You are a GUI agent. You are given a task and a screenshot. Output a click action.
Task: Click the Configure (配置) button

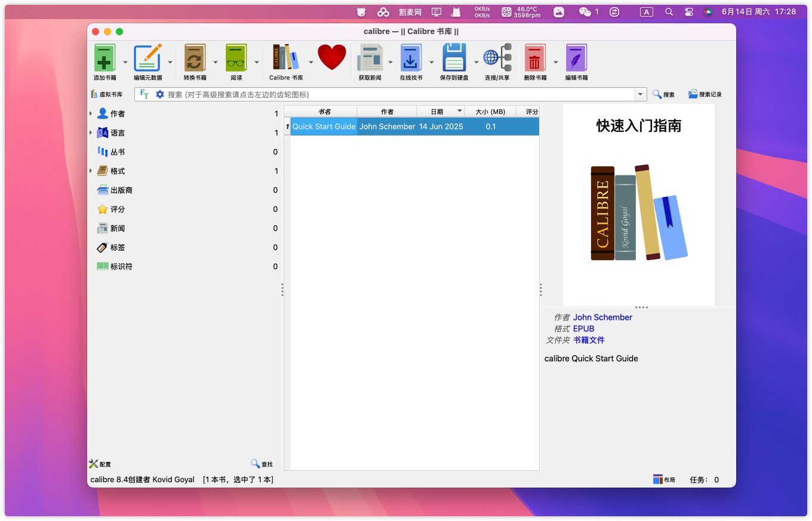point(100,464)
